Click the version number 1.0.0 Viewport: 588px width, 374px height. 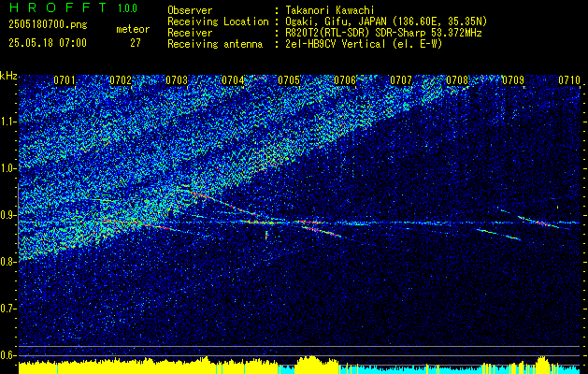[x=127, y=8]
